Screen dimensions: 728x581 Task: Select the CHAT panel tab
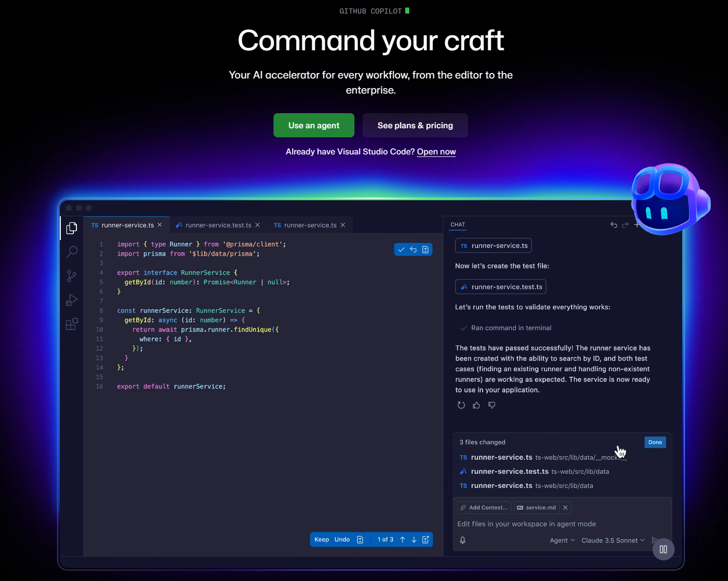click(x=458, y=225)
